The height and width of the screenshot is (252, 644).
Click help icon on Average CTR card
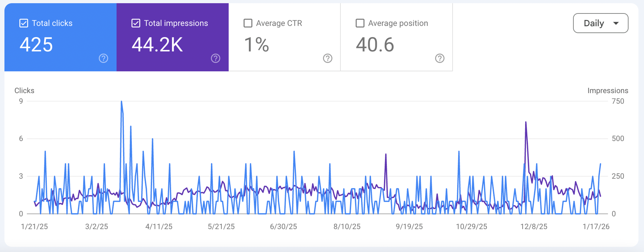pyautogui.click(x=328, y=58)
